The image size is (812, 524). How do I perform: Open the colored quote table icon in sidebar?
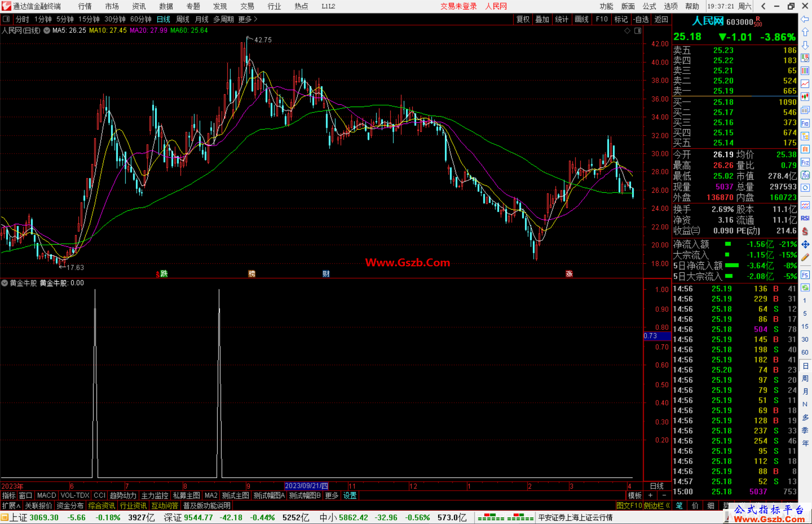click(x=805, y=71)
